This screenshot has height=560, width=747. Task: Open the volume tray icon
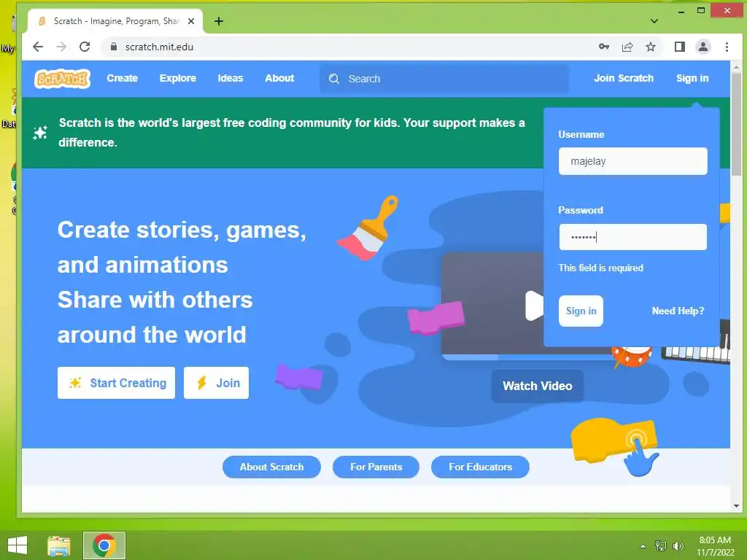(678, 546)
